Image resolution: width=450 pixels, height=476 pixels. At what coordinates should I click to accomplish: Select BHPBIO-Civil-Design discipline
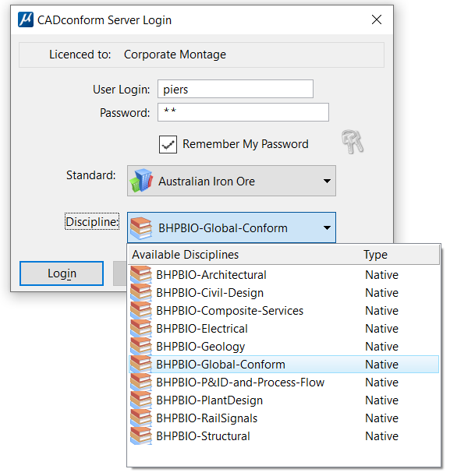[x=284, y=293]
